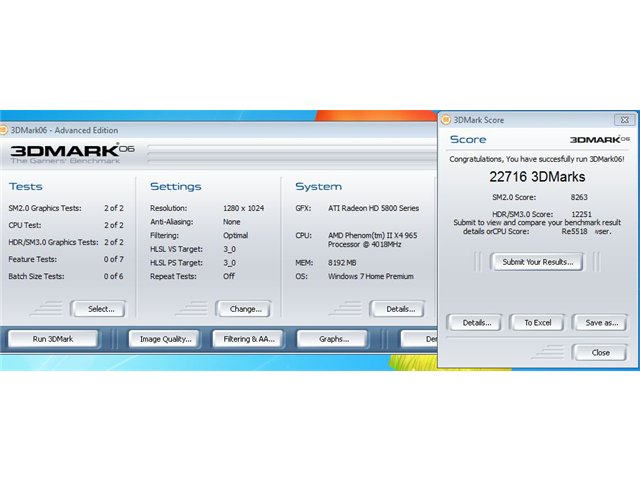Start the benchmark with Run 3DMark
Image resolution: width=640 pixels, height=480 pixels.
click(53, 339)
